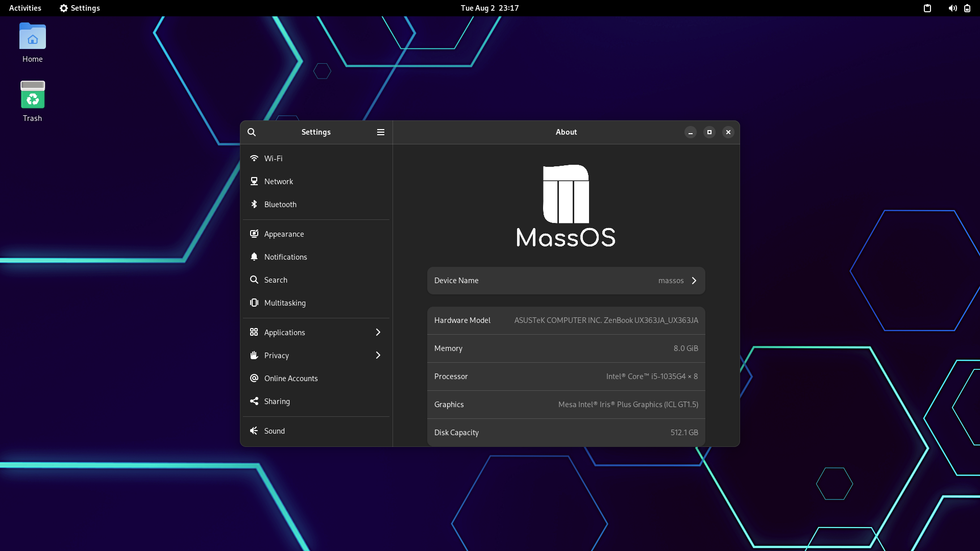Open the hamburger menu in Settings sidebar

(380, 132)
